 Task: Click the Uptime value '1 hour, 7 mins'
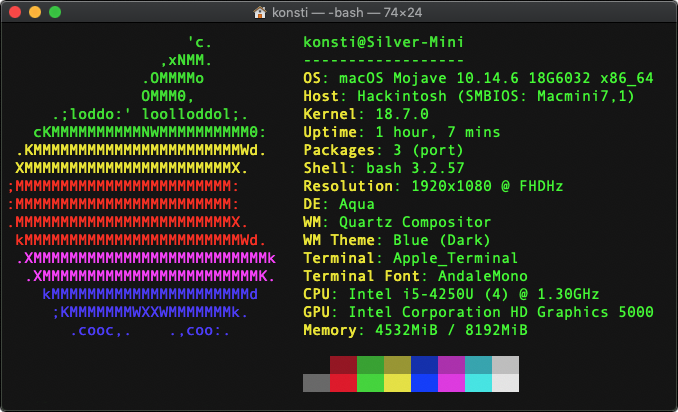coord(438,132)
